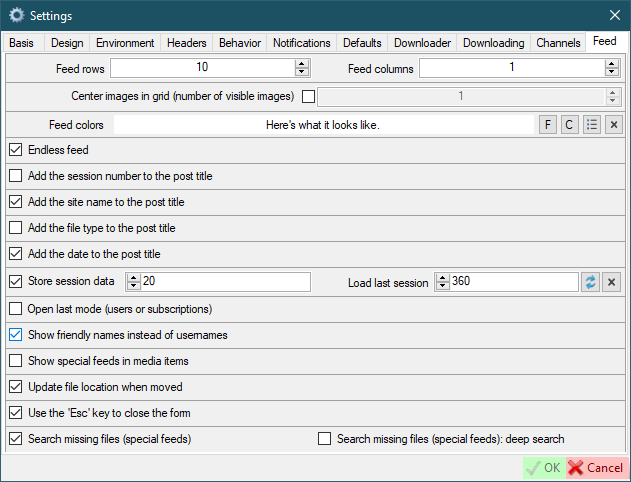
Task: Click the Feed columns spinner arrows
Action: [611, 68]
